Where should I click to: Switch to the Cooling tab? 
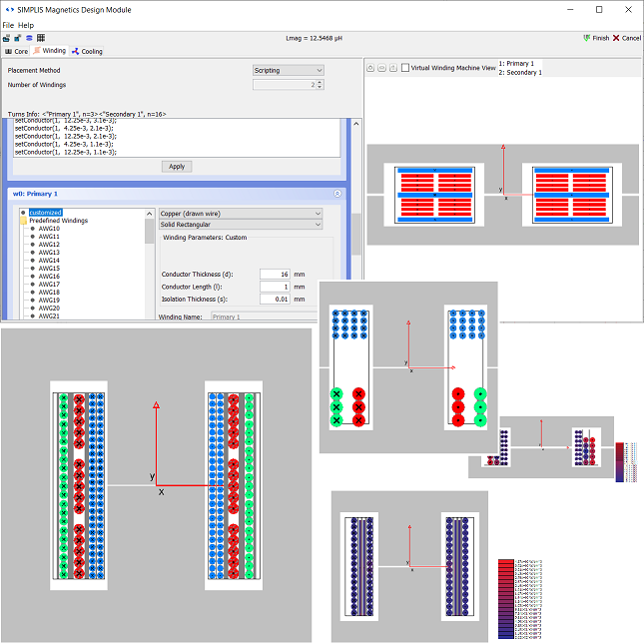pyautogui.click(x=87, y=51)
